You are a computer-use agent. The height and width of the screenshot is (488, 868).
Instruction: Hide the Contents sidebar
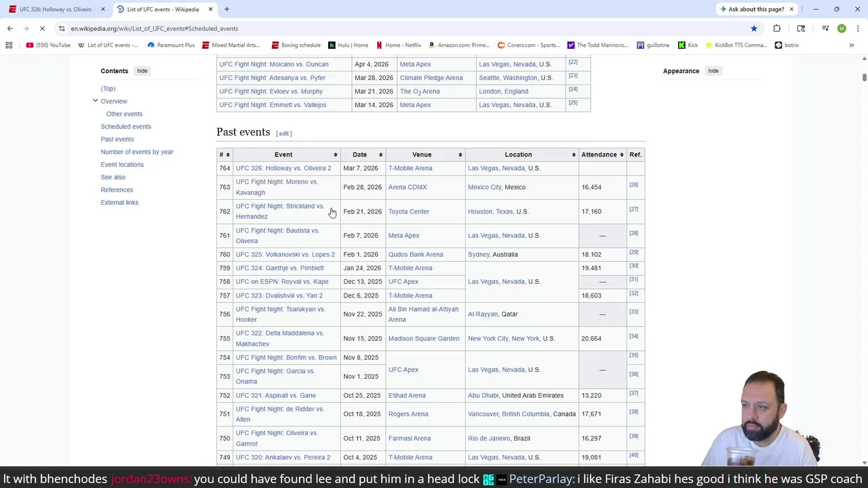pyautogui.click(x=142, y=70)
